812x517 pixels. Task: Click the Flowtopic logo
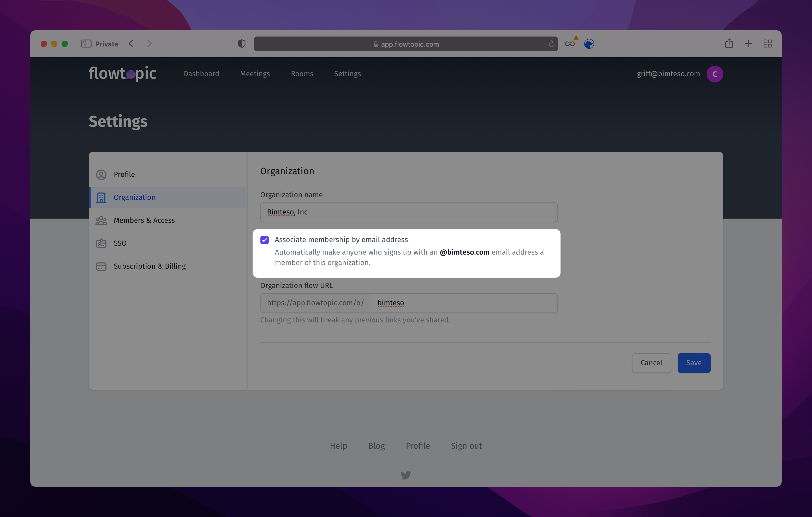click(122, 74)
